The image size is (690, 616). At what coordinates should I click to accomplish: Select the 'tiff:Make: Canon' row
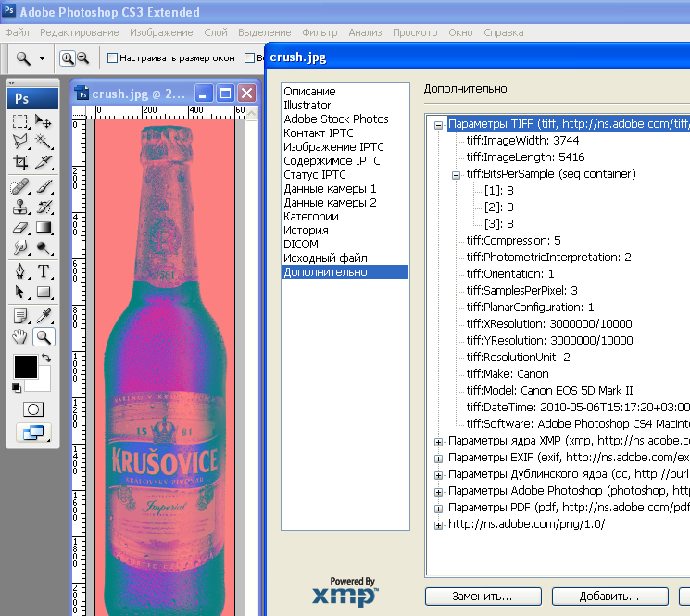(x=508, y=373)
